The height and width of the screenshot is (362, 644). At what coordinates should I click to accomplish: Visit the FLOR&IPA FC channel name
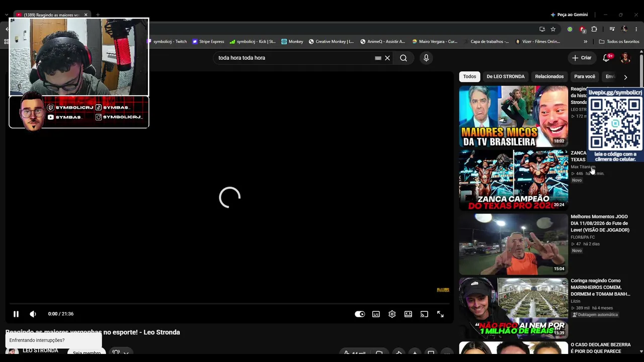coord(583,237)
